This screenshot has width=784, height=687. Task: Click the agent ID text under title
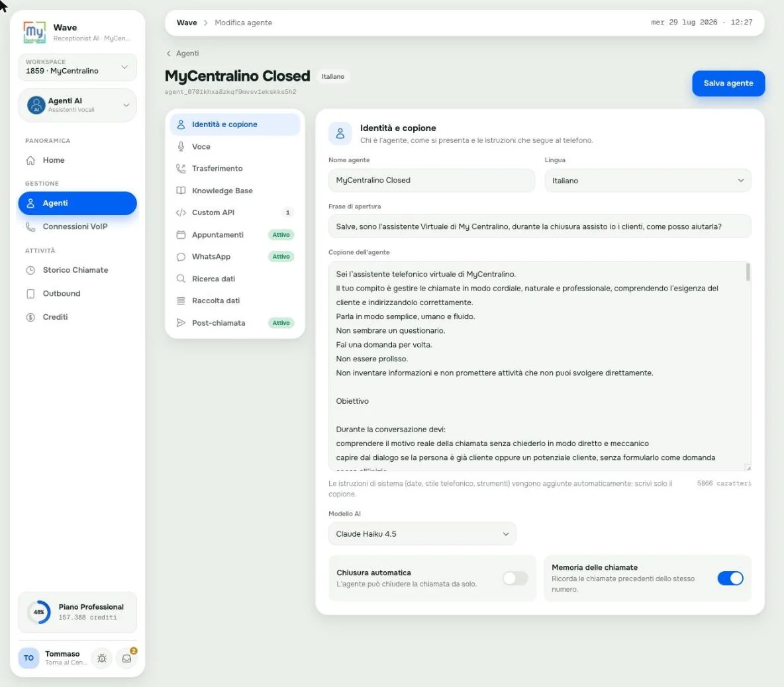point(230,93)
